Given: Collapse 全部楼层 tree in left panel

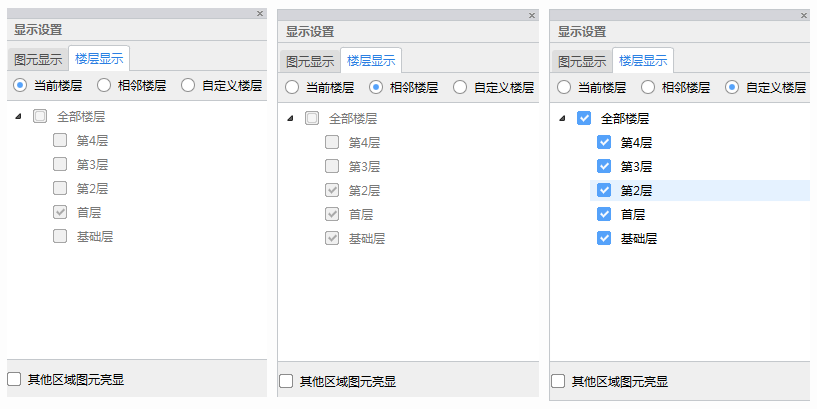Looking at the screenshot, I should coord(19,116).
